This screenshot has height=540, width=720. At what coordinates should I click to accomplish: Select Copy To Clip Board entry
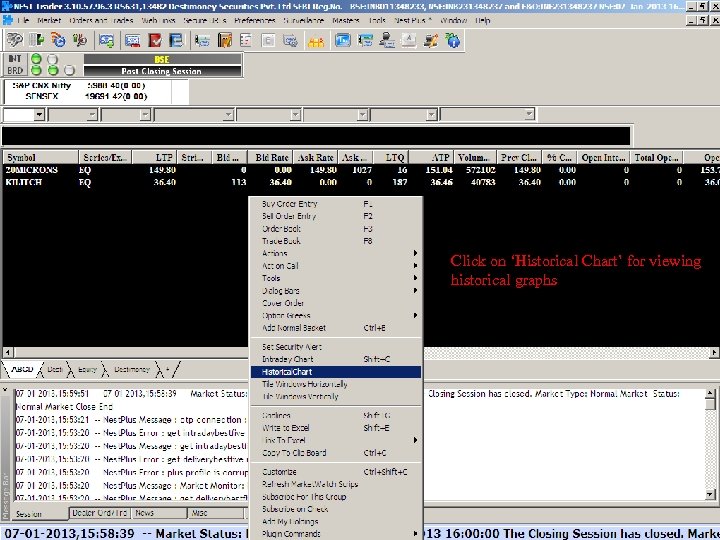(x=336, y=452)
